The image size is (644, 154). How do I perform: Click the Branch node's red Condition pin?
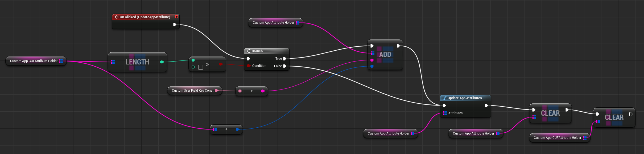248,66
